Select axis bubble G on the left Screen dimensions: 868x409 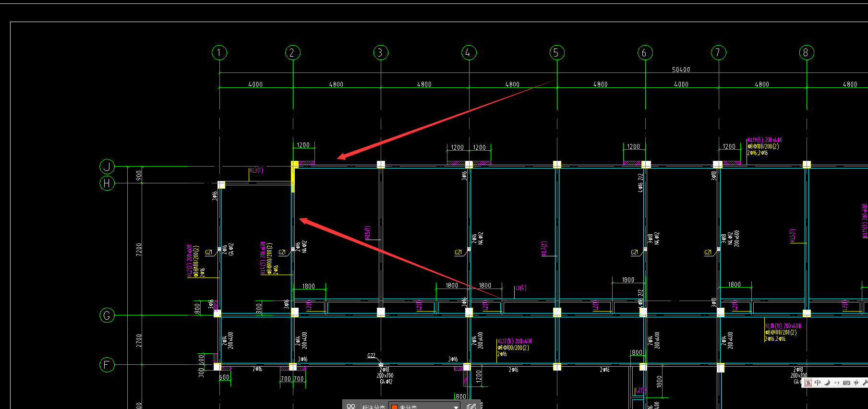[107, 315]
